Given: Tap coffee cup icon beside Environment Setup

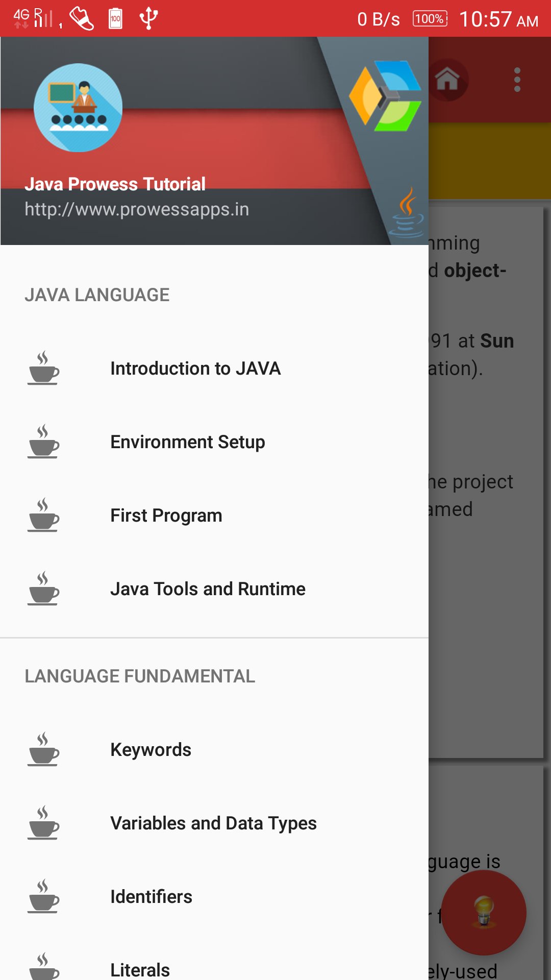Looking at the screenshot, I should pyautogui.click(x=43, y=442).
